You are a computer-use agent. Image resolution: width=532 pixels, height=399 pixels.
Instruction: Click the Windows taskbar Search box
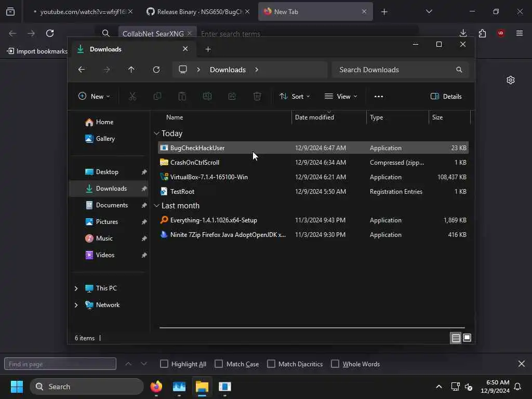(87, 387)
